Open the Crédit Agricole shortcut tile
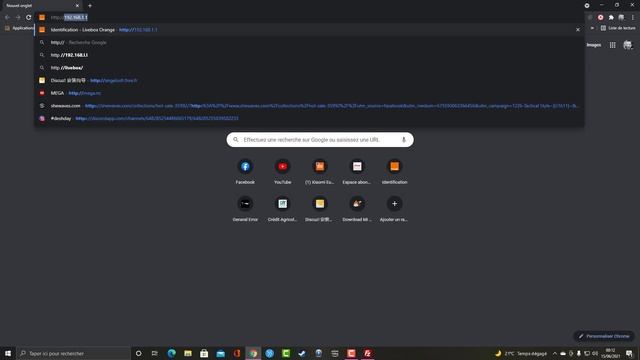This screenshot has width=640, height=360. point(282,209)
